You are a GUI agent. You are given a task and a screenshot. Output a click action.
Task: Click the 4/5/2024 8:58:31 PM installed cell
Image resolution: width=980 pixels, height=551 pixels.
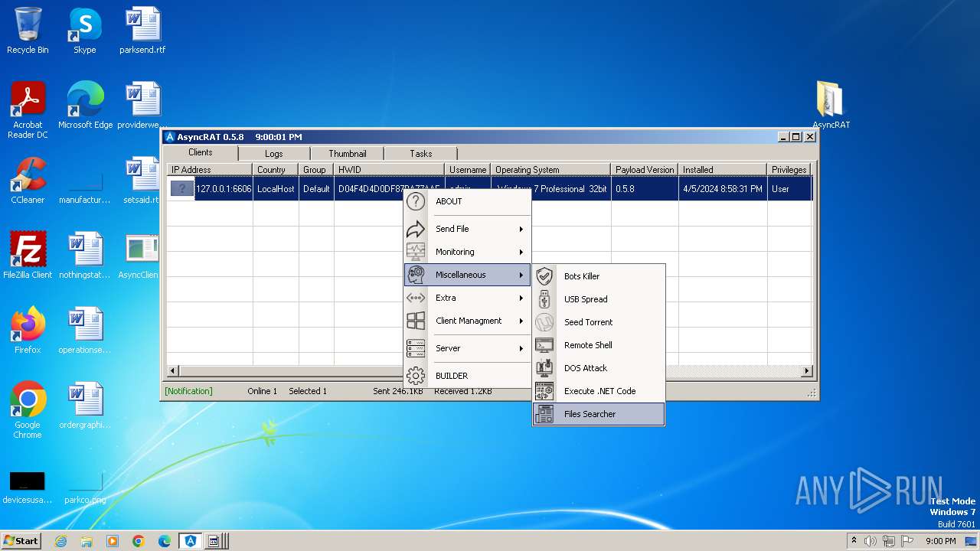pyautogui.click(x=723, y=189)
